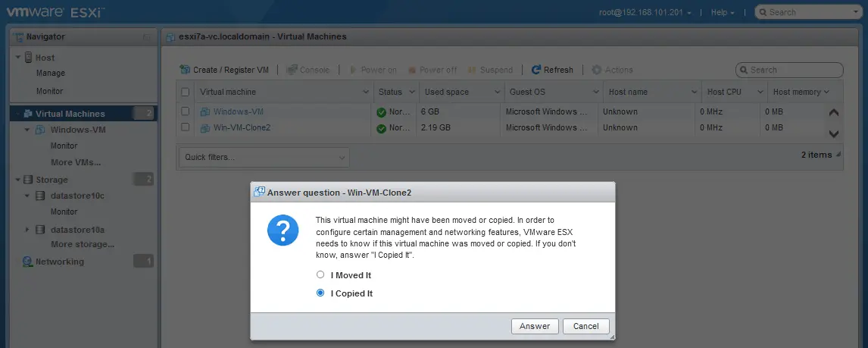Open Networking in the Navigator
Screen dimensions: 868x348
(60, 262)
